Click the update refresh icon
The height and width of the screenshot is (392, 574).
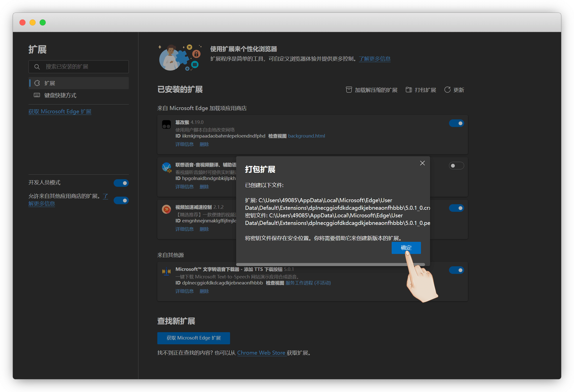click(447, 90)
